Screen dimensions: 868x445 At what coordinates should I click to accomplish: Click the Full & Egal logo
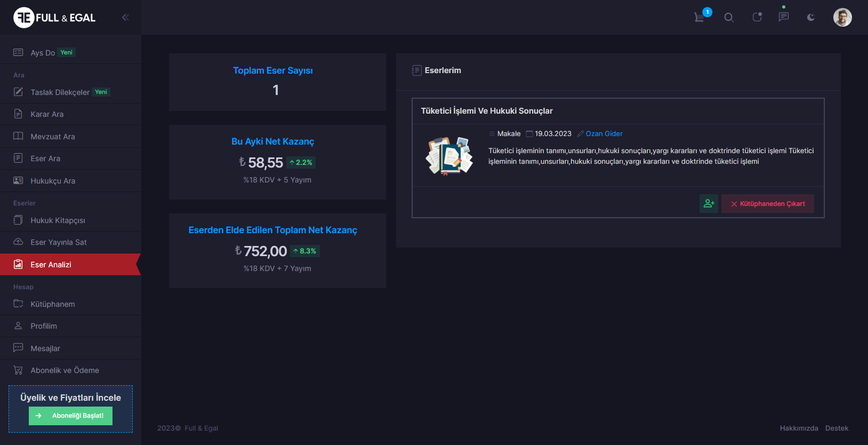[54, 18]
